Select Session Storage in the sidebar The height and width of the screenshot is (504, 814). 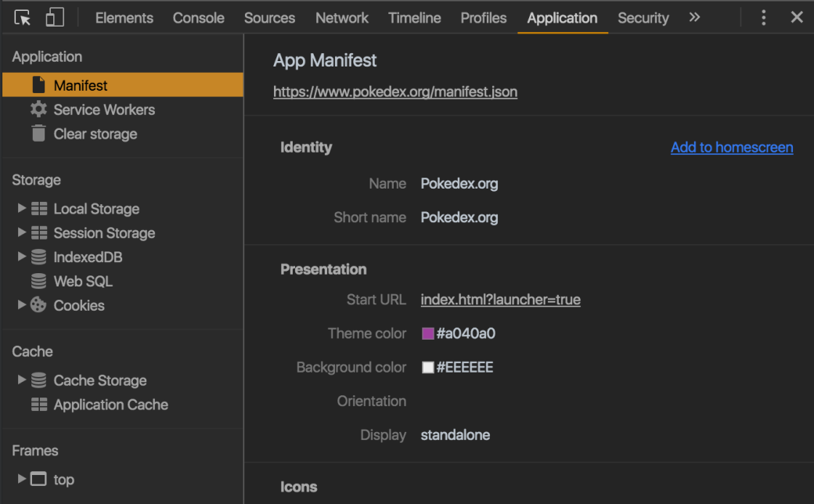pos(104,233)
